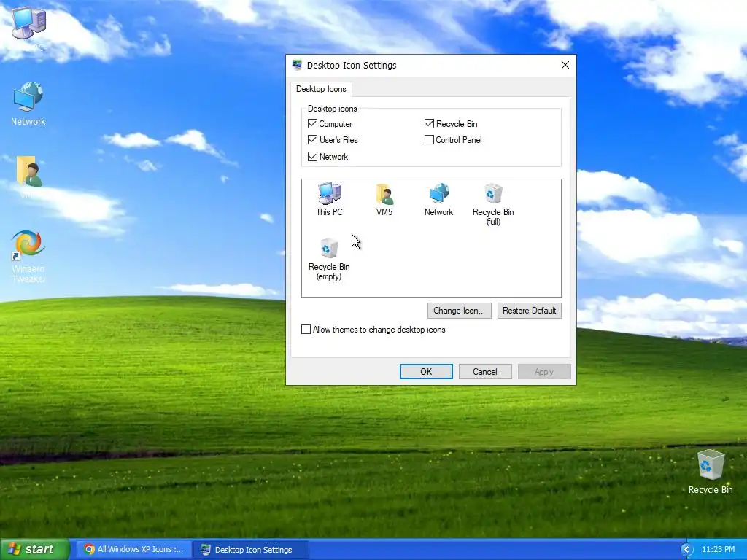Close the Desktop Icon Settings dialog
Image resolution: width=747 pixels, height=560 pixels.
coord(565,65)
